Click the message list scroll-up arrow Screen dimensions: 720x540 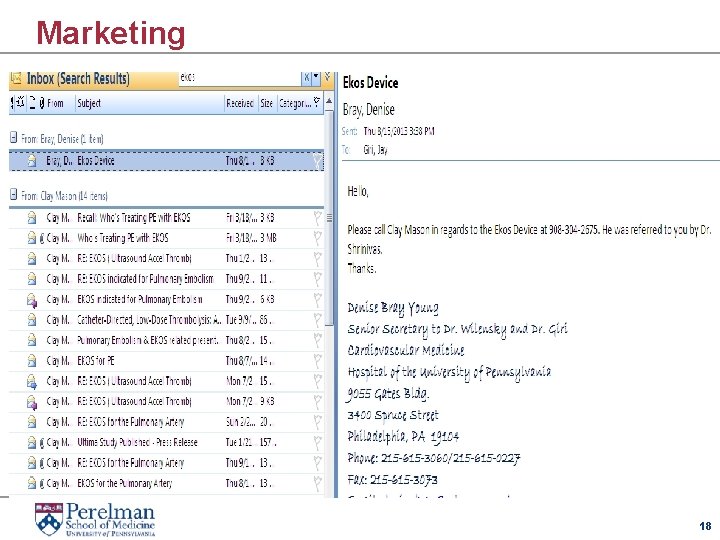[x=329, y=101]
